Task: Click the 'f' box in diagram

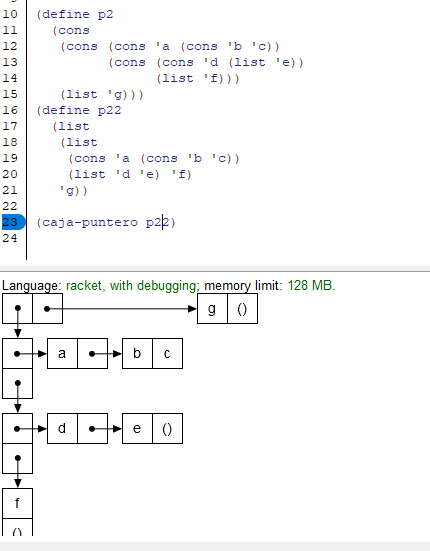Action: [x=18, y=504]
